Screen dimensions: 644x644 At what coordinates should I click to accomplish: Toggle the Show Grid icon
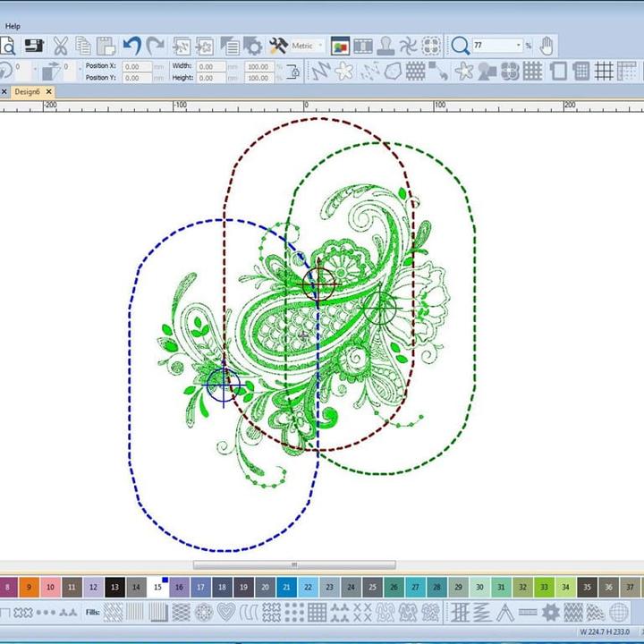(604, 71)
